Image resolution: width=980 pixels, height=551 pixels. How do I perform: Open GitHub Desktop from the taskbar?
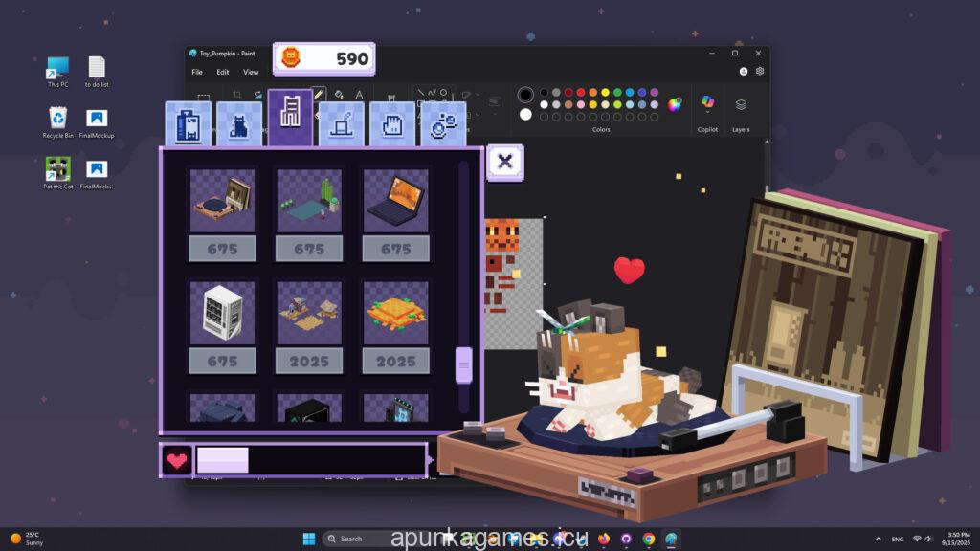click(626, 539)
